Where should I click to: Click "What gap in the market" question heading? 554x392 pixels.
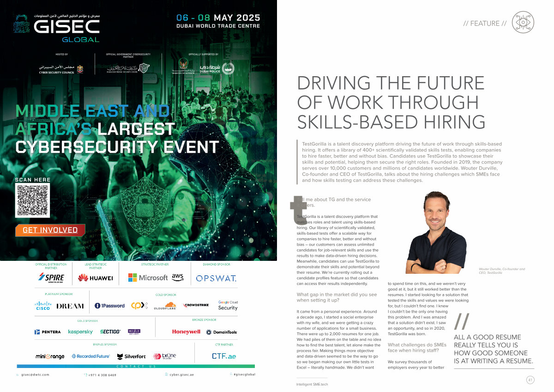[337, 297]
